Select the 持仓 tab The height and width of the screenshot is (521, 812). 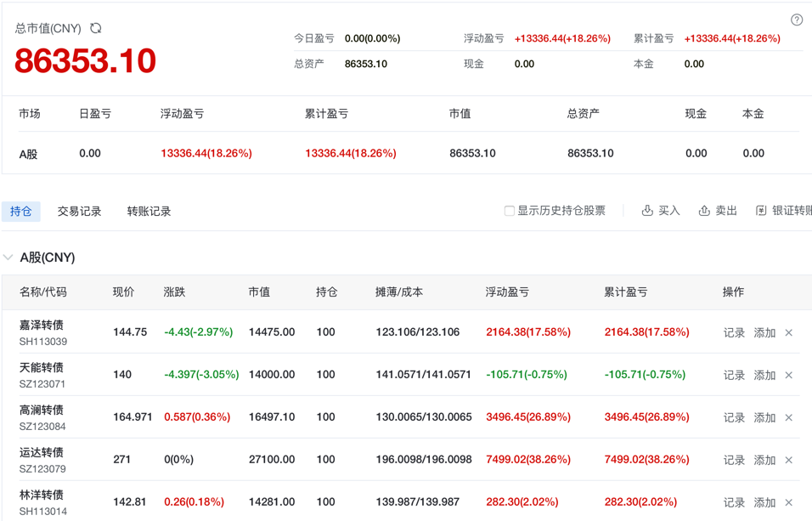point(21,212)
